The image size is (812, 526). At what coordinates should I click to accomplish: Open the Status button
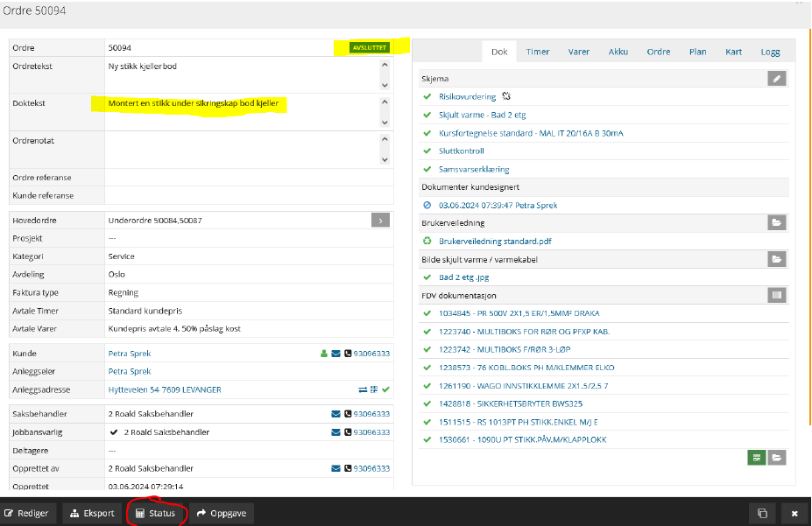tap(155, 513)
